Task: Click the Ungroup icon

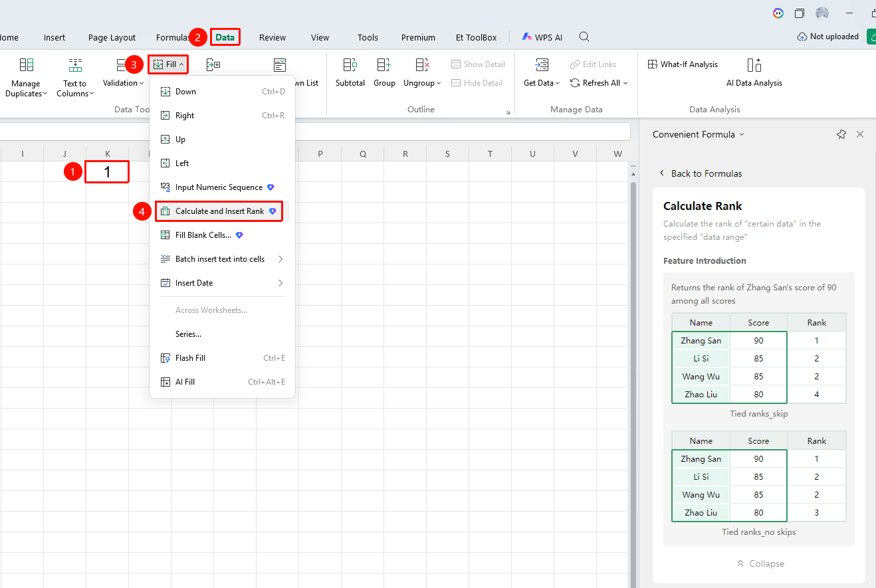Action: (423, 64)
